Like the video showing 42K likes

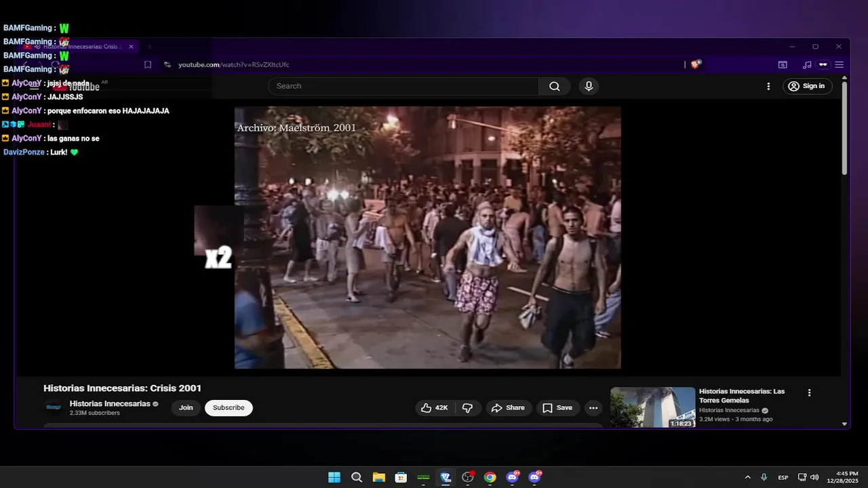pos(435,408)
